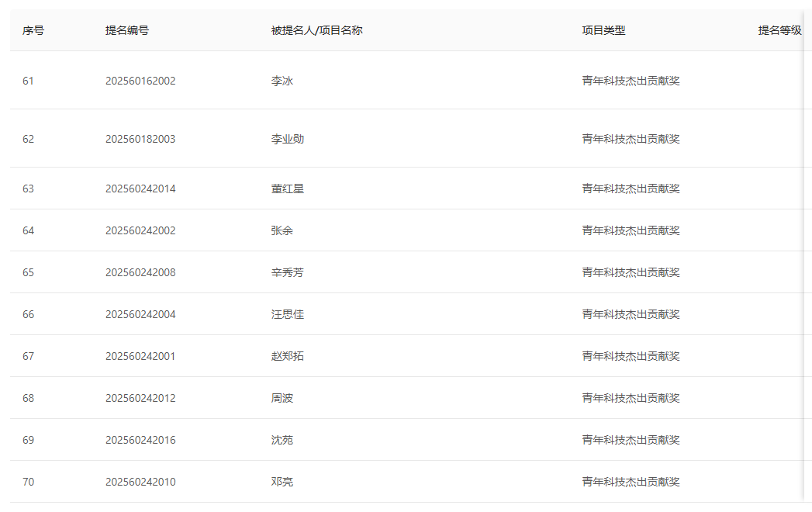This screenshot has height=512, width=812.
Task: Select nomination number 202560242014
Action: pos(140,189)
